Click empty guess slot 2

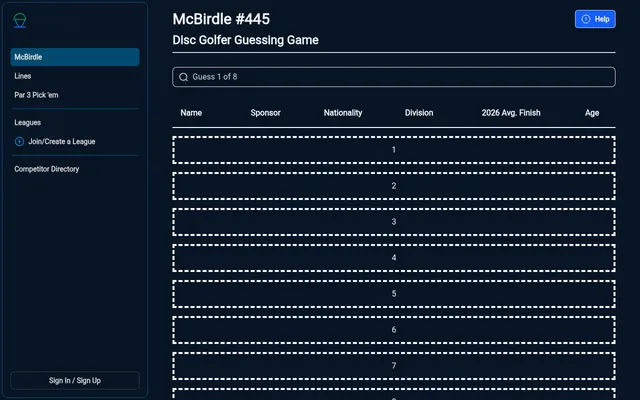[394, 186]
